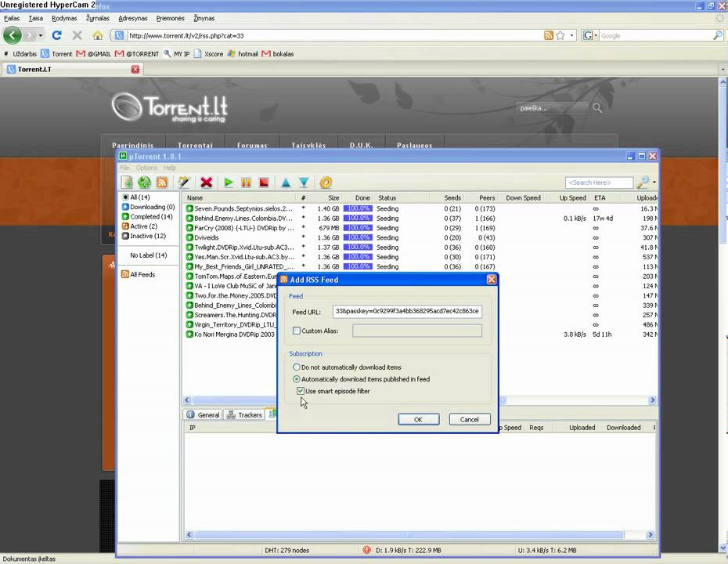The width and height of the screenshot is (728, 564).
Task: Click the red Remove torrent icon
Action: point(207,183)
